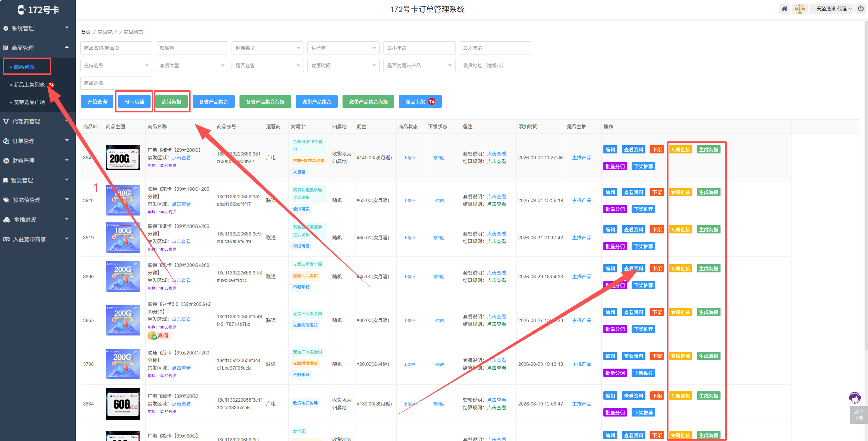Image resolution: width=868 pixels, height=441 pixels.
Task: Click the 店铺海报 button
Action: [x=172, y=101]
